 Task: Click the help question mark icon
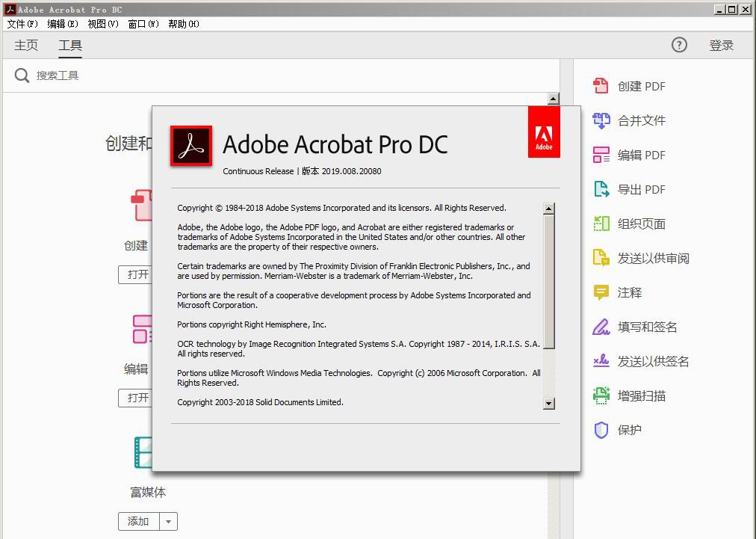[679, 45]
